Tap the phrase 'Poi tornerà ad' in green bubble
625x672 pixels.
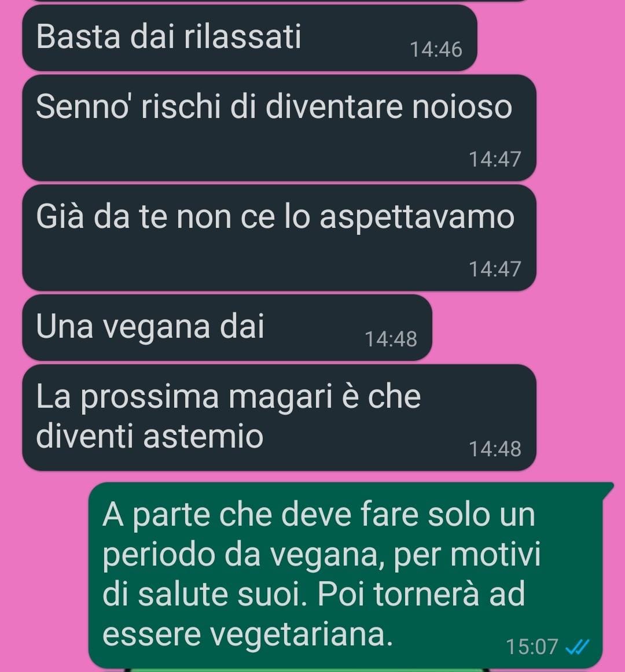pos(422,594)
